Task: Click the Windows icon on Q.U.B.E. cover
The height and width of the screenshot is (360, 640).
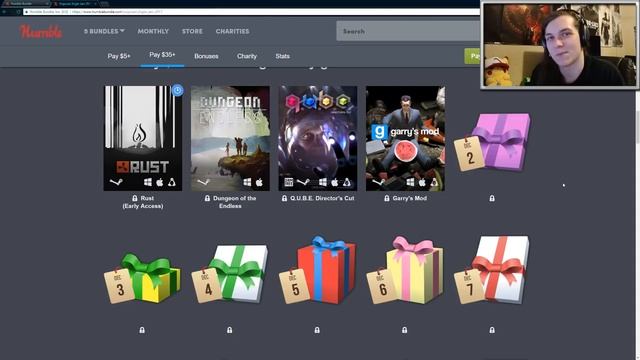Action: 322,182
